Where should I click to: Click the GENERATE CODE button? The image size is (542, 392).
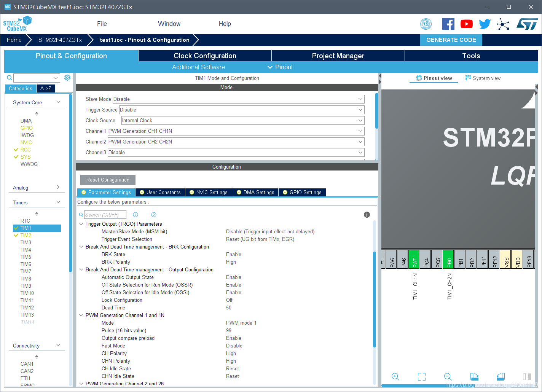click(x=451, y=40)
